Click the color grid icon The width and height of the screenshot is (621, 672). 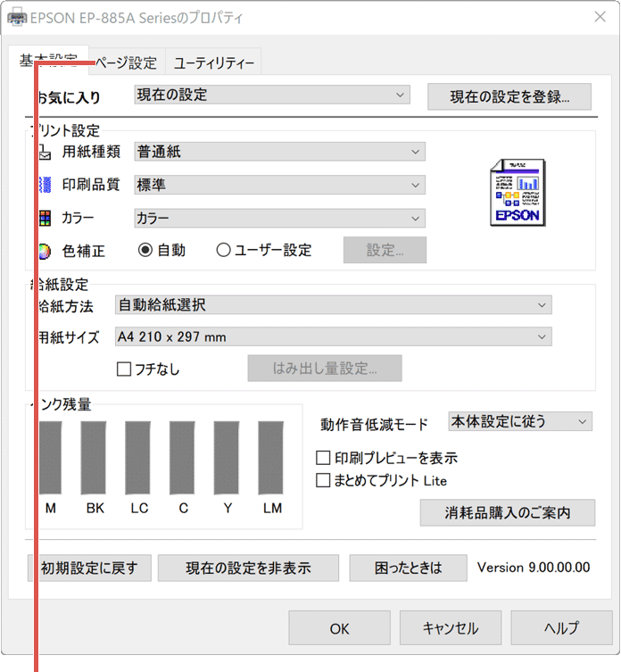click(45, 218)
